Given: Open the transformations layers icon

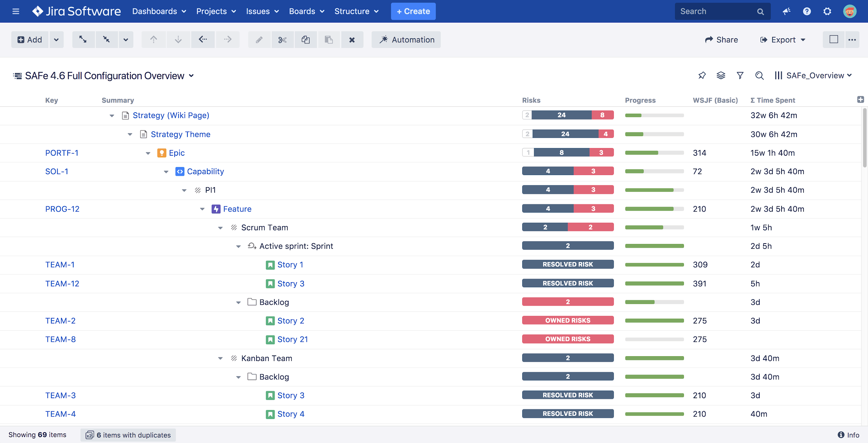Looking at the screenshot, I should [x=721, y=75].
